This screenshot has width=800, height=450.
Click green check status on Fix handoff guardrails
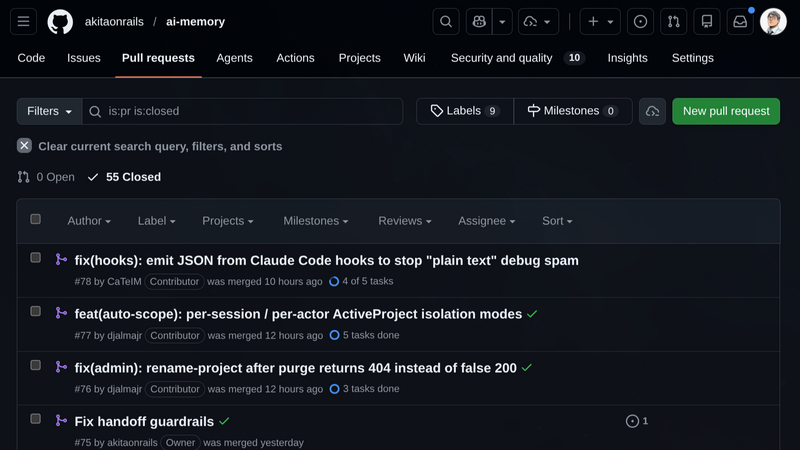coord(224,422)
